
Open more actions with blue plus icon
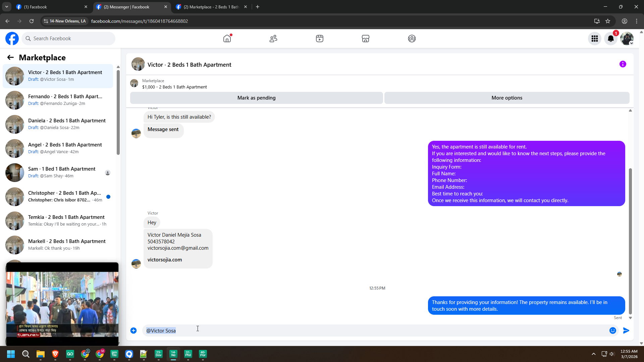[133, 330]
